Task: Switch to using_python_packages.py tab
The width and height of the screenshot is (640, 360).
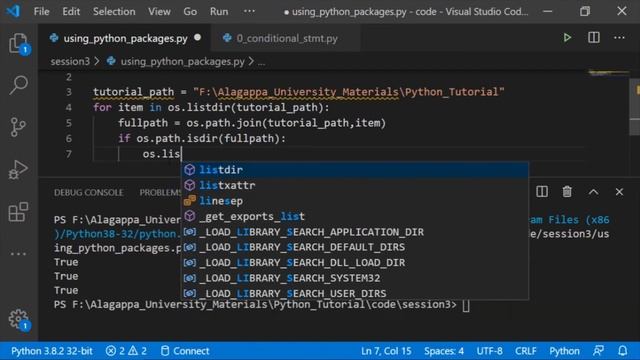Action: coord(125,38)
